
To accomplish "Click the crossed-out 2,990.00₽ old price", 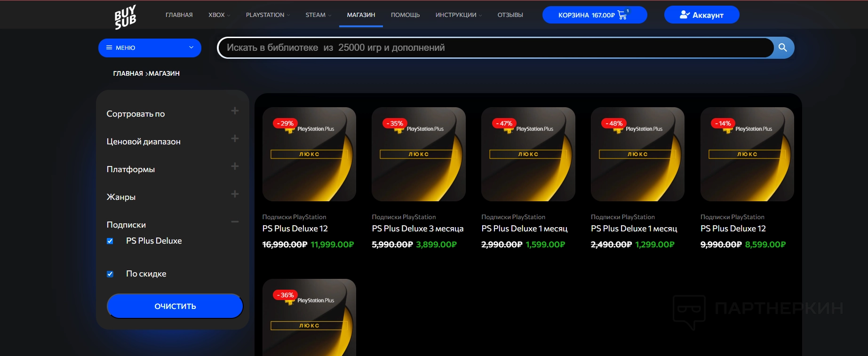I will [x=502, y=245].
